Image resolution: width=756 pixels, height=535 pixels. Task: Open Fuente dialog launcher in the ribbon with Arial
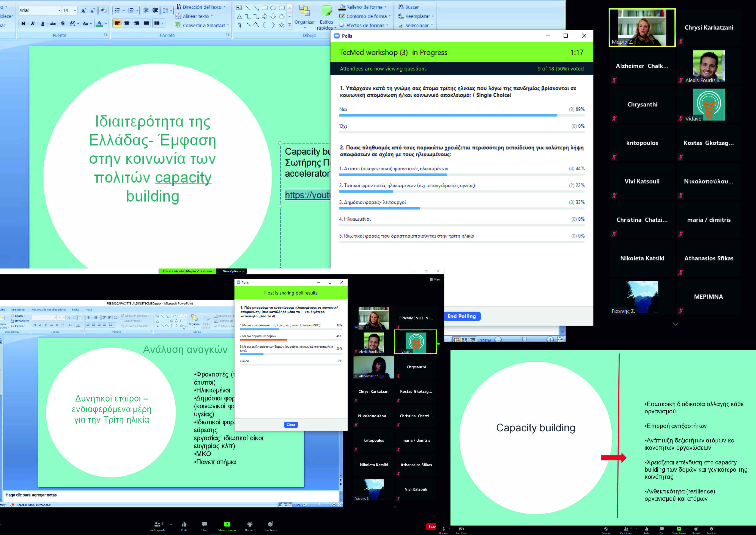pyautogui.click(x=106, y=35)
